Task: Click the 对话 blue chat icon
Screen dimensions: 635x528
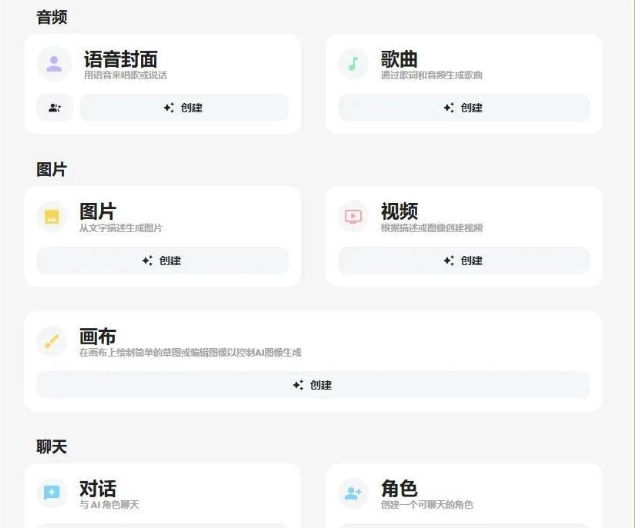Action: pos(52,493)
